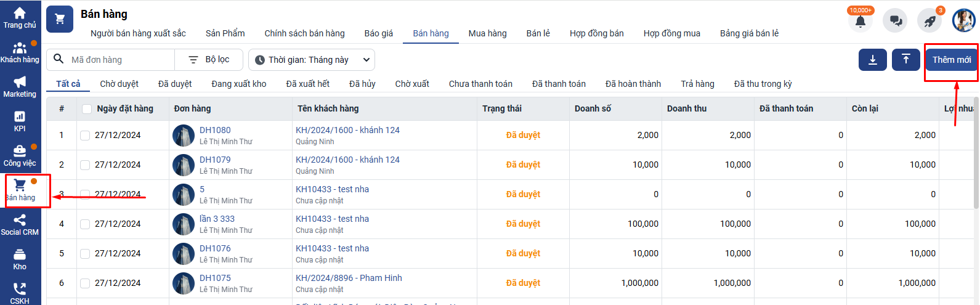The height and width of the screenshot is (305, 980).
Task: Switch to the Báo giá tab
Action: coord(378,33)
